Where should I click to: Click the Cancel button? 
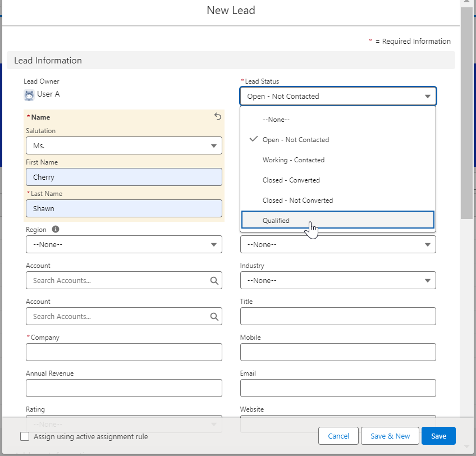point(338,436)
